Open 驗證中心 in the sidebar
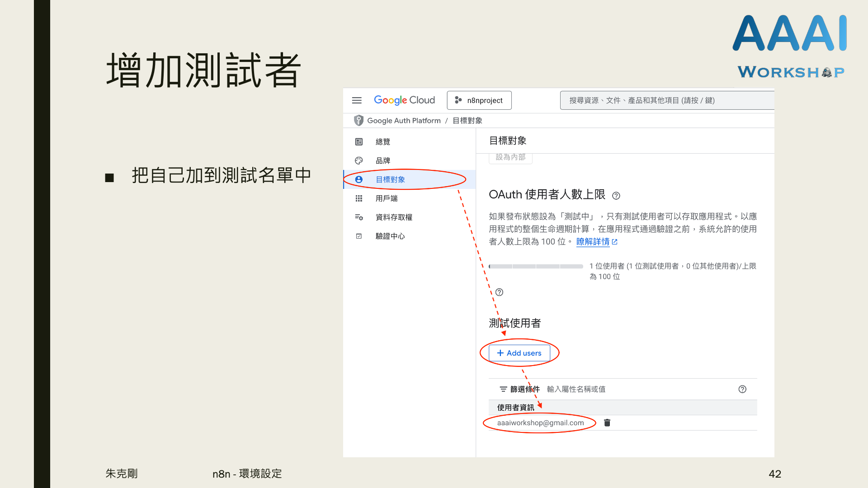The image size is (868, 488). 390,236
